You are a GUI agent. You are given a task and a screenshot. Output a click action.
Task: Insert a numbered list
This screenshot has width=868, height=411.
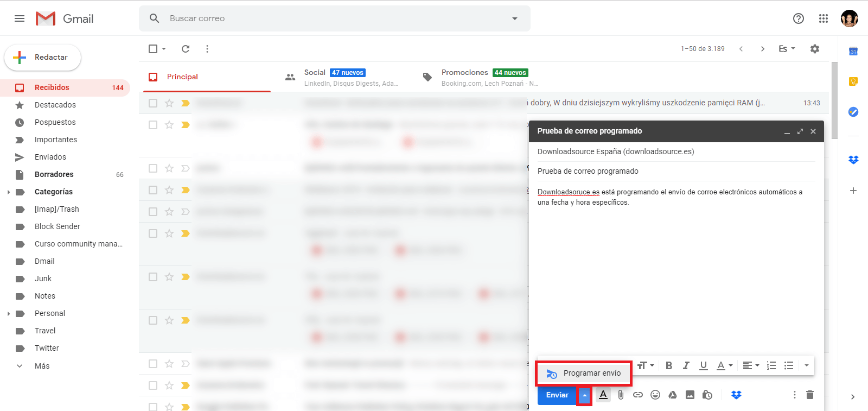point(771,365)
